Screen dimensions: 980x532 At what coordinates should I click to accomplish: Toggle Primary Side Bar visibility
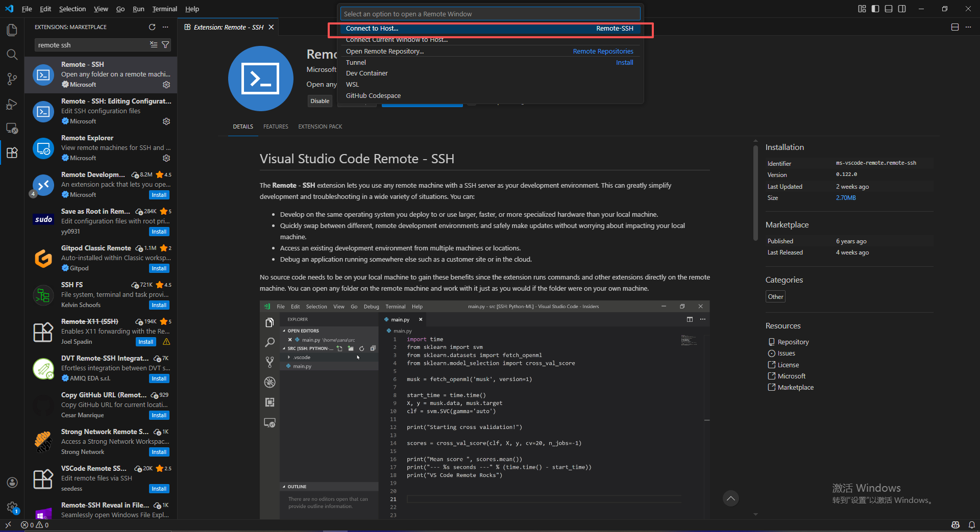(875, 9)
